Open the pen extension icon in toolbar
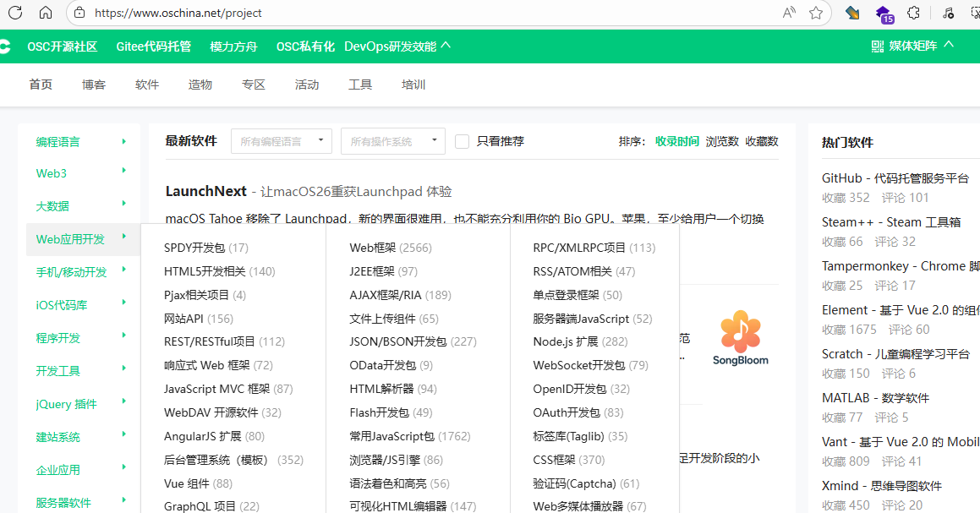Image resolution: width=980 pixels, height=513 pixels. click(851, 13)
